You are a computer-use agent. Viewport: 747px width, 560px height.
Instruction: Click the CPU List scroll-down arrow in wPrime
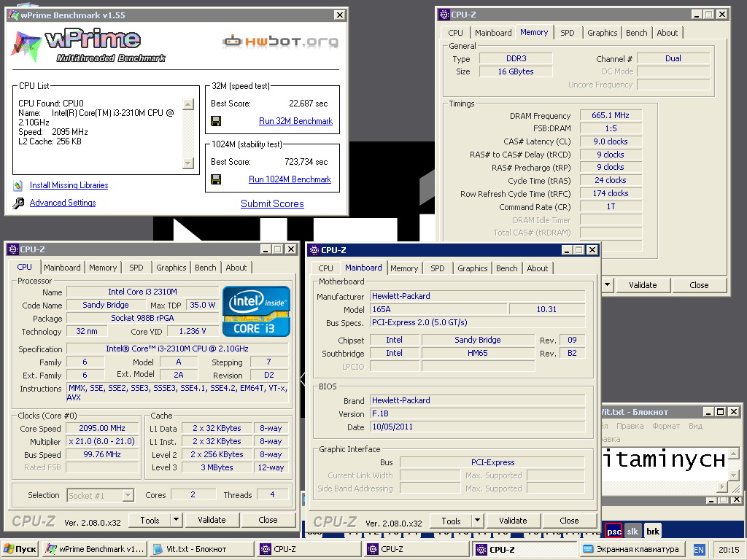[188, 163]
